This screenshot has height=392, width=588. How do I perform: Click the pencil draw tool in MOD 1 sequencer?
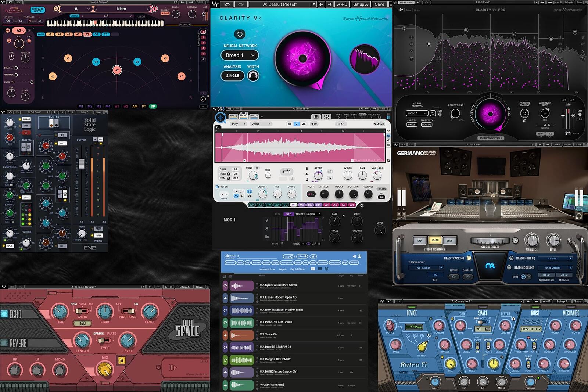[x=267, y=221]
